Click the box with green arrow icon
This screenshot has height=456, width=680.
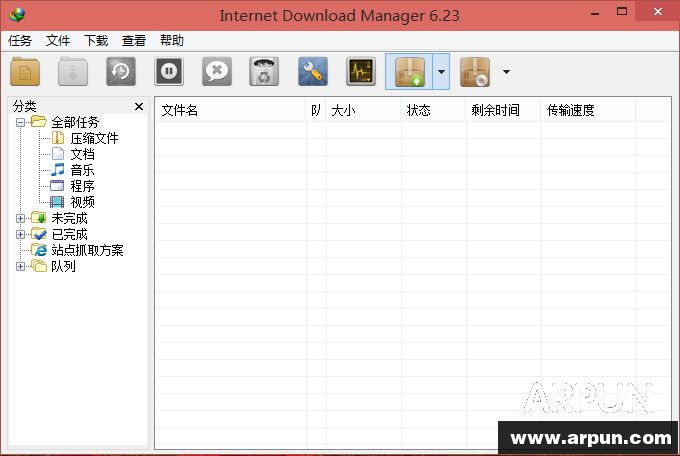click(x=409, y=72)
